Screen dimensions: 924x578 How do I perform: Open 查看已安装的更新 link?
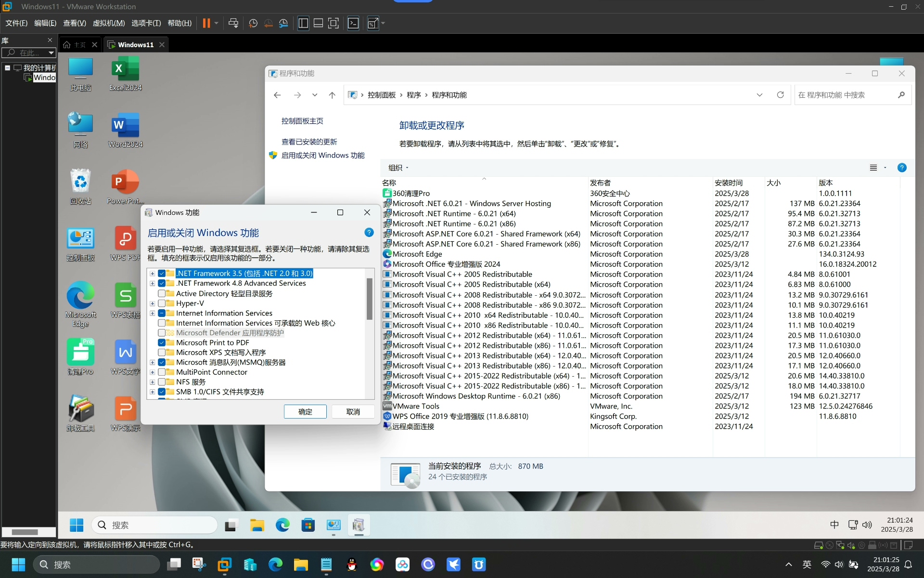309,142
